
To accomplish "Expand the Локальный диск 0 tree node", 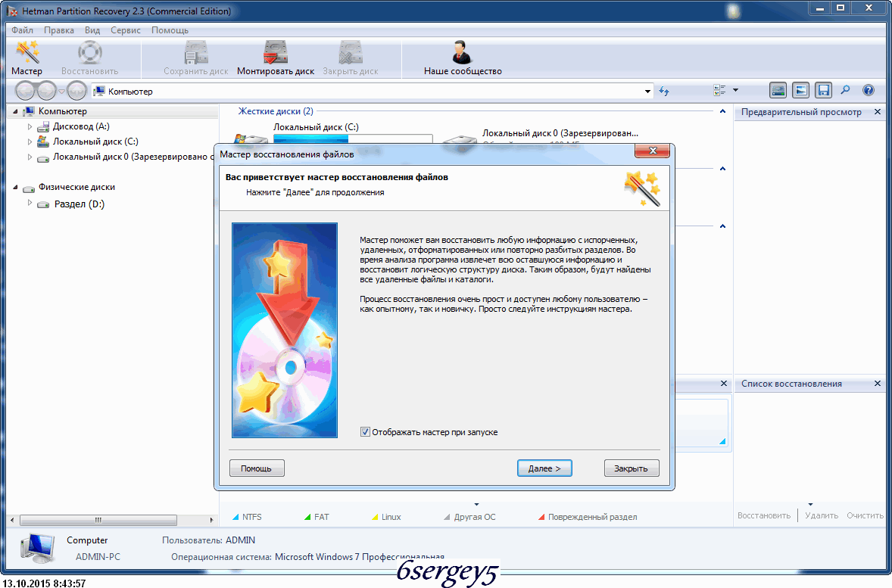I will [30, 157].
